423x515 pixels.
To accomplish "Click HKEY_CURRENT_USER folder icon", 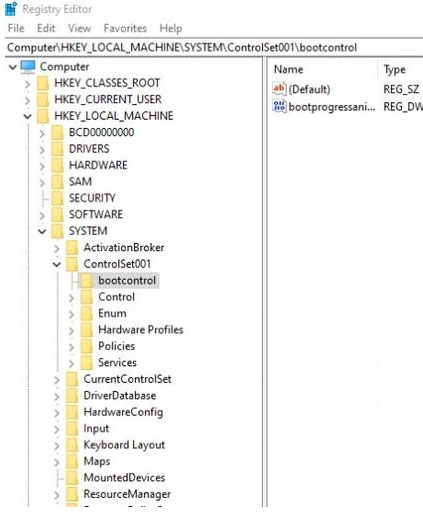I will tap(43, 99).
